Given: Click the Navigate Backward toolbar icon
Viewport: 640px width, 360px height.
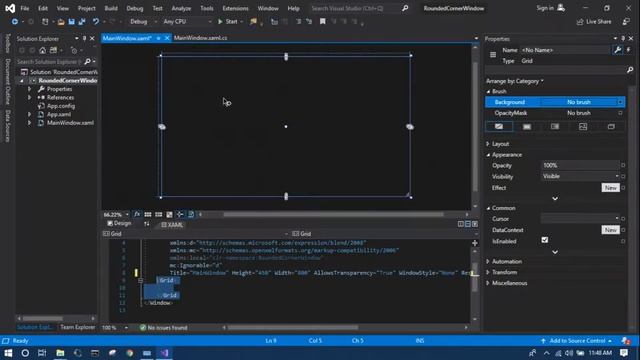Looking at the screenshot, I should [x=15, y=22].
